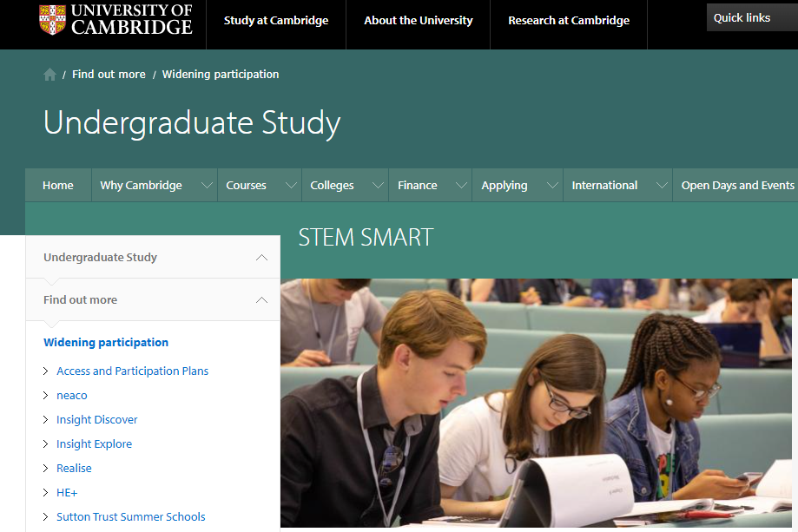Click the University of Cambridge crest logo
This screenshot has height=532, width=798.
(x=53, y=20)
